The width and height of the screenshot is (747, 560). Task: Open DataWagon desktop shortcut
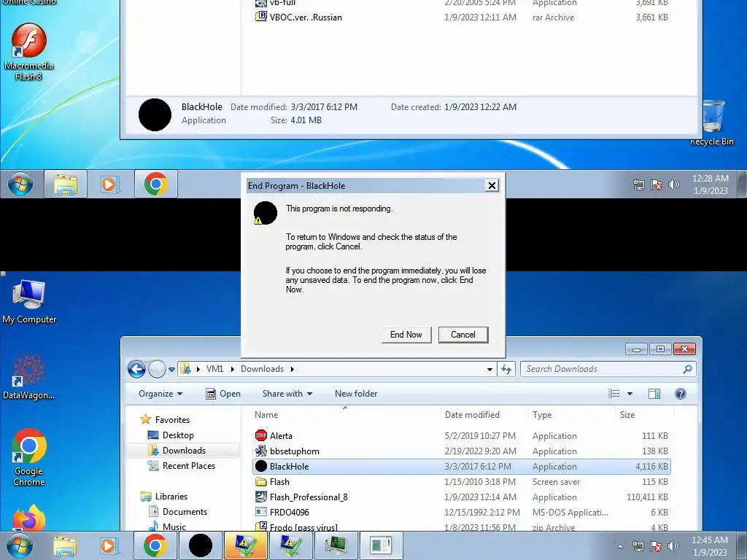coord(28,377)
